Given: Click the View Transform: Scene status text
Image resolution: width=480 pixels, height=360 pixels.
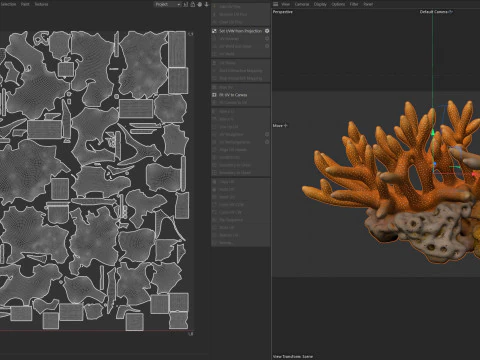Looking at the screenshot, I should pos(293,356).
